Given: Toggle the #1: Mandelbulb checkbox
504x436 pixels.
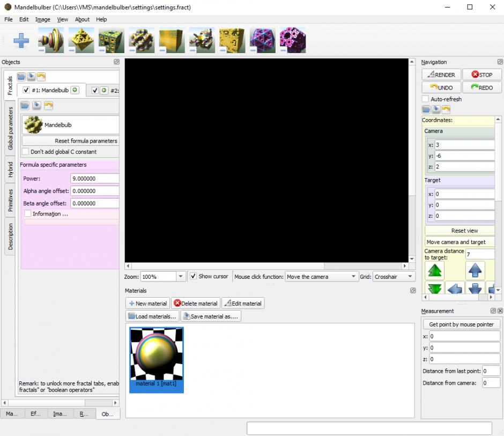Looking at the screenshot, I should (x=26, y=90).
